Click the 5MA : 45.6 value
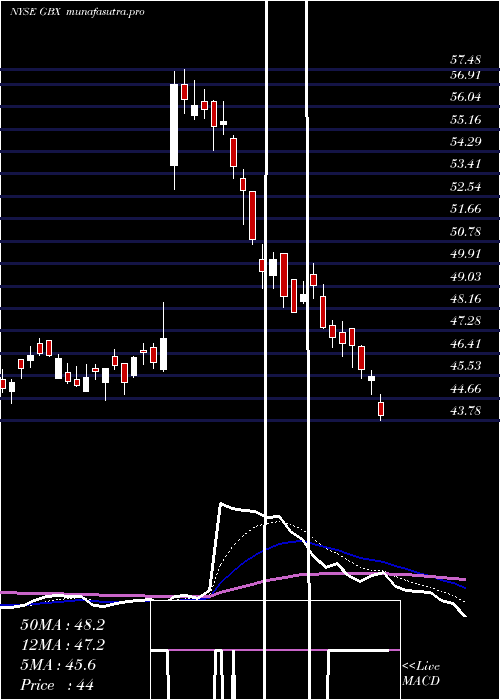500x700 pixels. [58, 665]
